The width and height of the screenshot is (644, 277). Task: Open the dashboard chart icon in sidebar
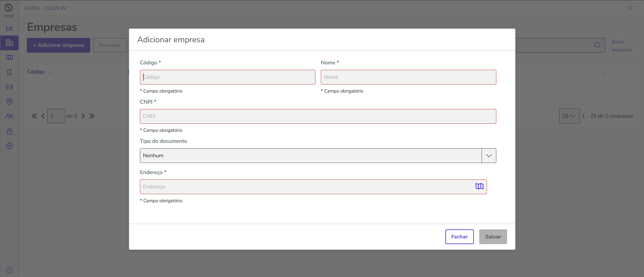(9, 28)
